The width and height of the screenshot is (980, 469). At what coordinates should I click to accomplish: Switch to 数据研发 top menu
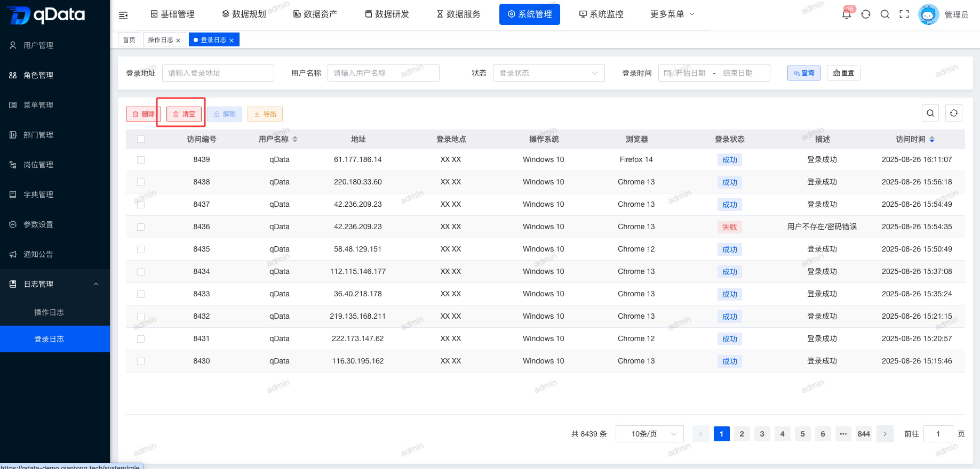pyautogui.click(x=387, y=14)
